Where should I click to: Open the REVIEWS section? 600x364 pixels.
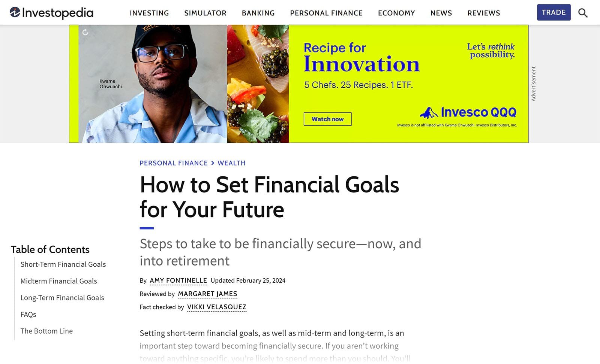pyautogui.click(x=483, y=13)
